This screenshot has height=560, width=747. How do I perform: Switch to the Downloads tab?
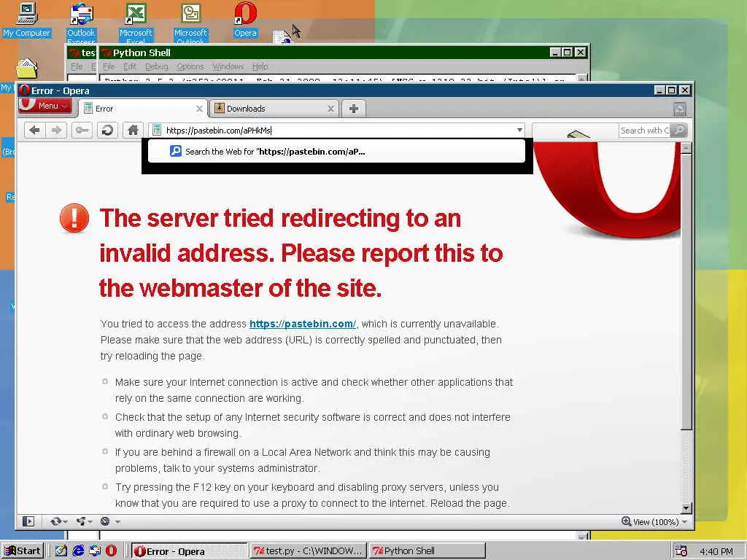point(274,109)
